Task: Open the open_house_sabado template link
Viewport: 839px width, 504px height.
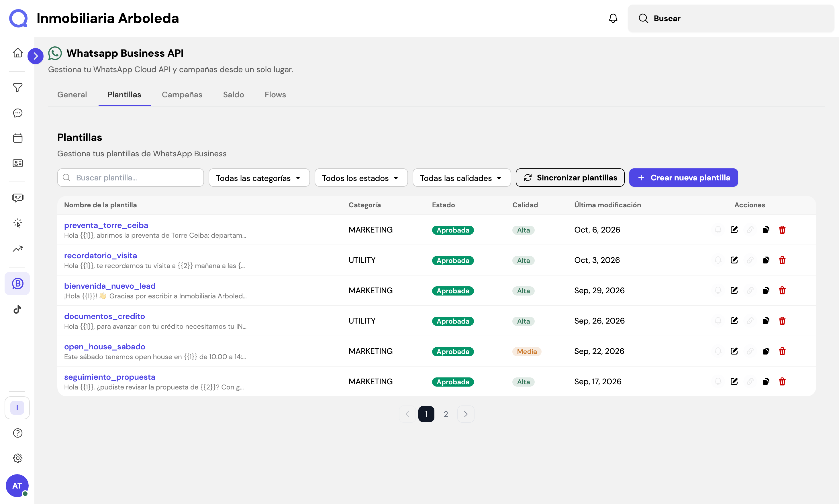Action: click(x=105, y=347)
